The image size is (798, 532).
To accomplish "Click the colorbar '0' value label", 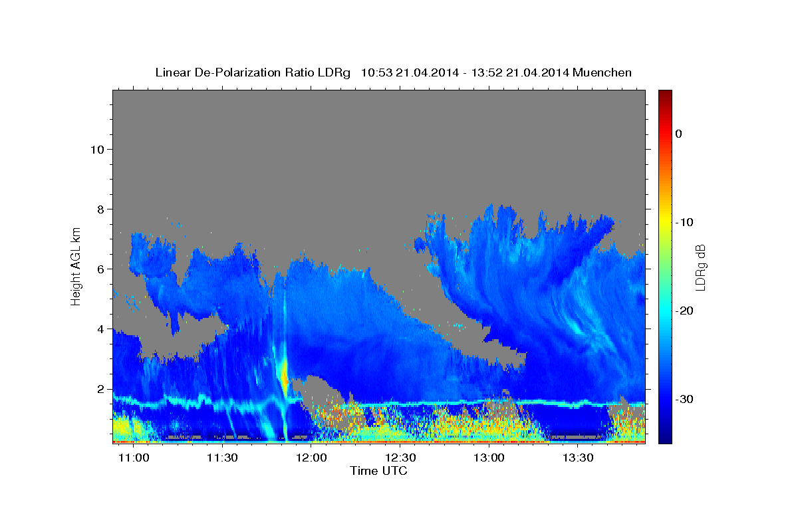I will pyautogui.click(x=679, y=134).
